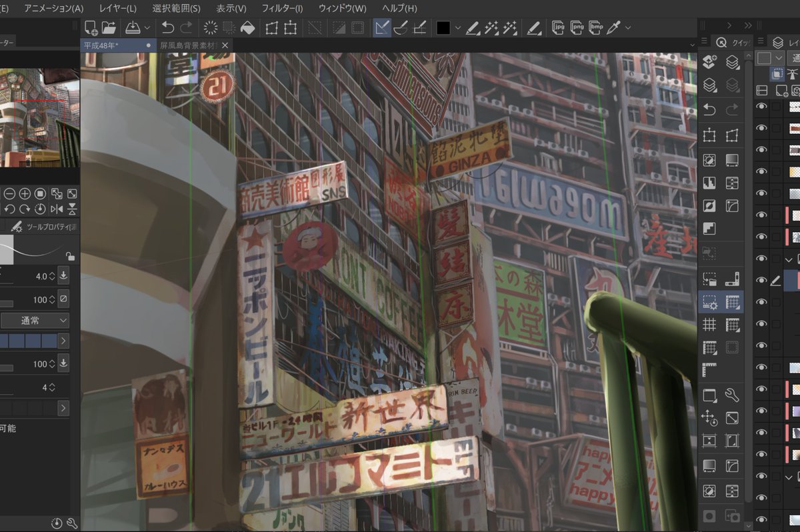Open the フィルター(I) menu
The height and width of the screenshot is (532, 800).
(x=282, y=8)
